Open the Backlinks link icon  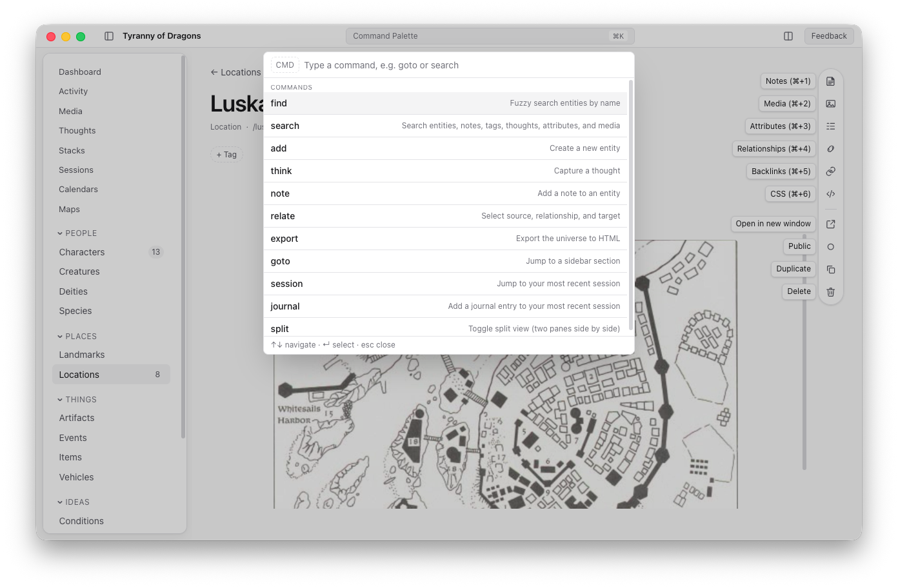[x=831, y=171]
